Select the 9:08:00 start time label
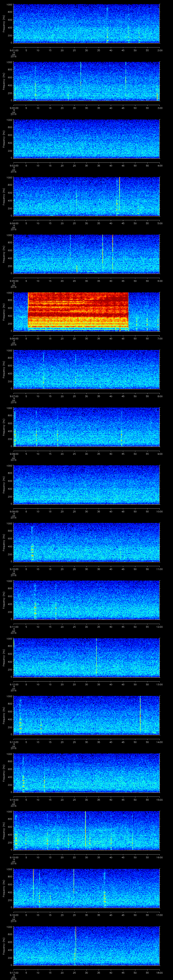Image resolution: width=173 pixels, height=980 pixels. (x=14, y=454)
